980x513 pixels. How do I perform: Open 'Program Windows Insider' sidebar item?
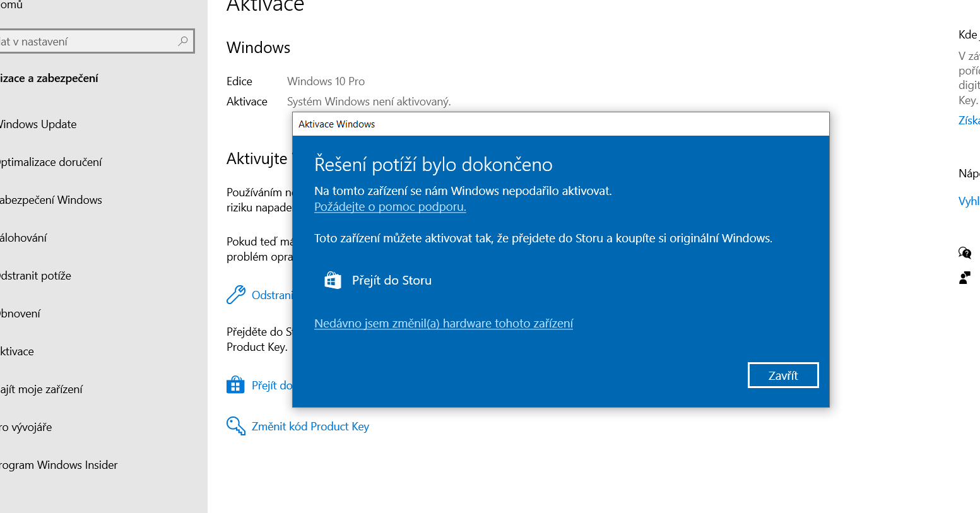pos(59,465)
